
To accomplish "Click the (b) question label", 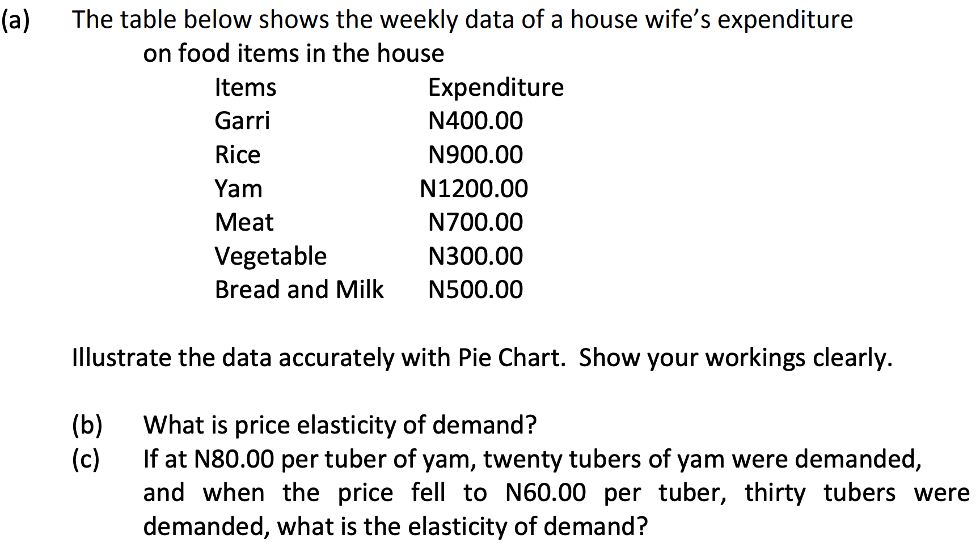I will tap(87, 426).
